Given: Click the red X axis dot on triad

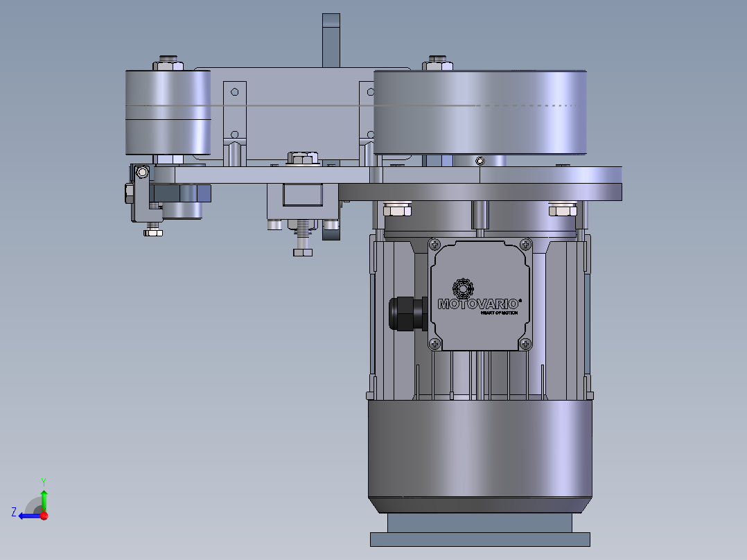Looking at the screenshot, I should [x=44, y=516].
